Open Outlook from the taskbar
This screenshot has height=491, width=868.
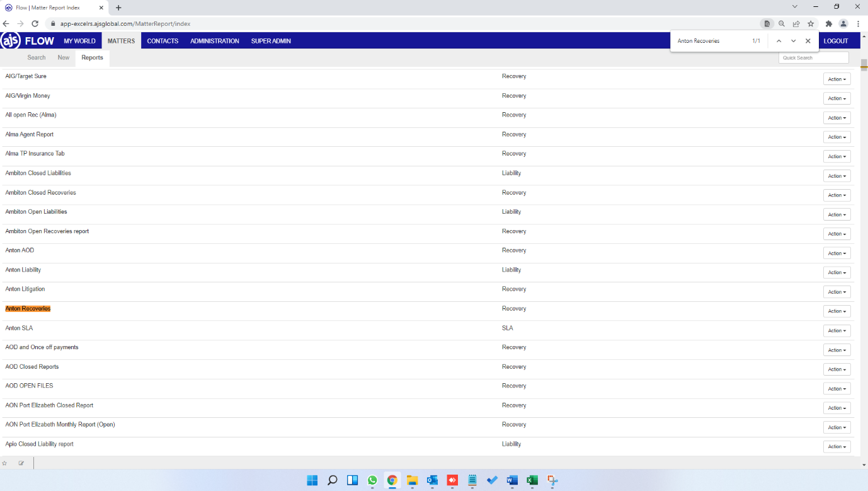click(x=432, y=480)
